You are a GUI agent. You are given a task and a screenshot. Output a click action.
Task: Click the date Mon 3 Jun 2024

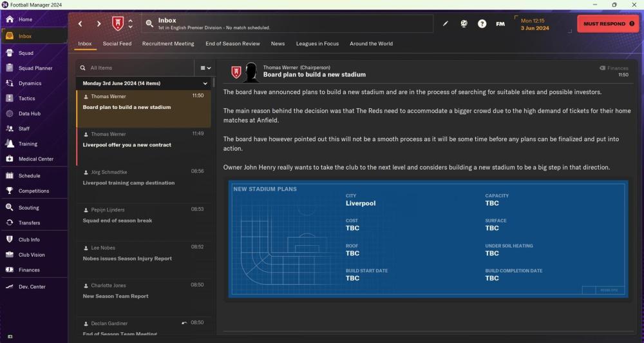535,24
